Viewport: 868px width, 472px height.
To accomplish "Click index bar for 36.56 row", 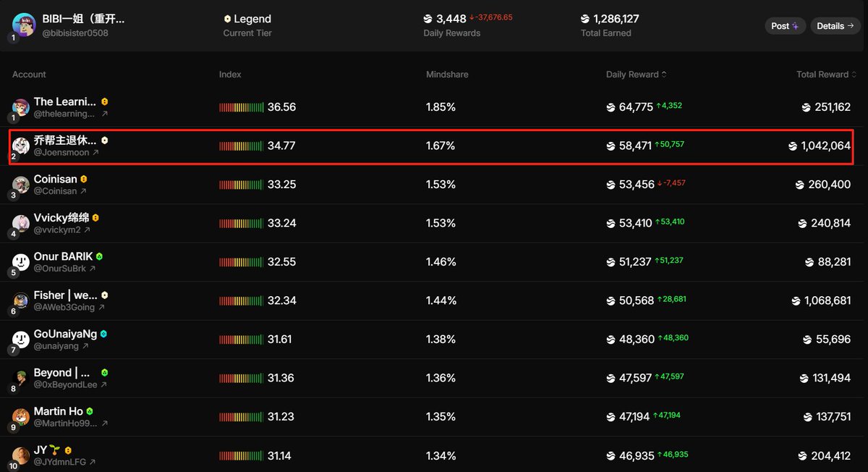I will click(241, 107).
